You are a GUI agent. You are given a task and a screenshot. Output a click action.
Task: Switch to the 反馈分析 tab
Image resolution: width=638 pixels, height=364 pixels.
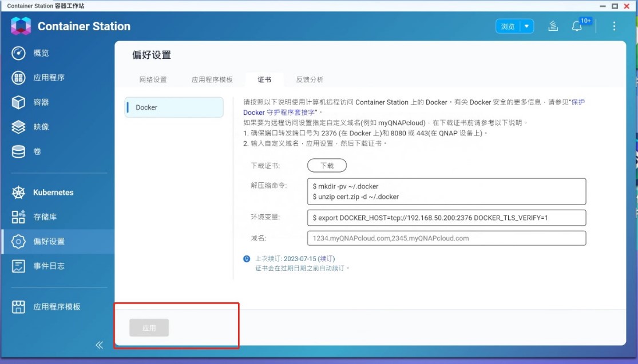310,80
